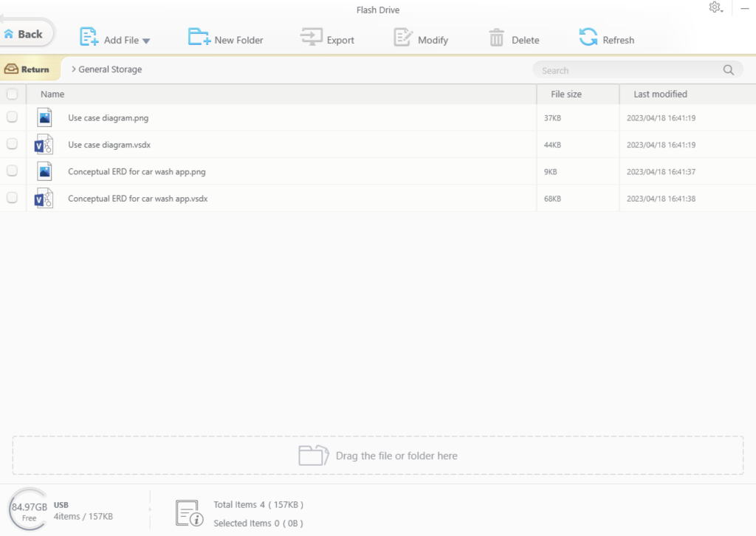The width and height of the screenshot is (756, 536).
Task: Click the items info document icon
Action: point(190,513)
